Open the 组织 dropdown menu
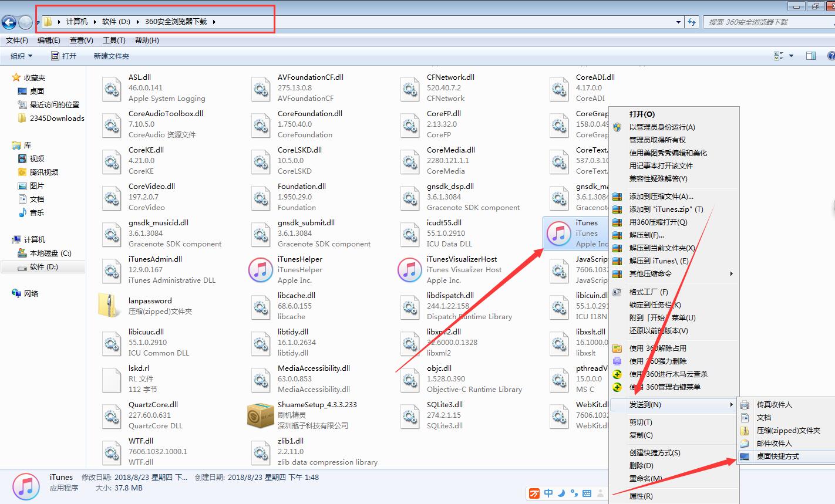 click(x=22, y=56)
